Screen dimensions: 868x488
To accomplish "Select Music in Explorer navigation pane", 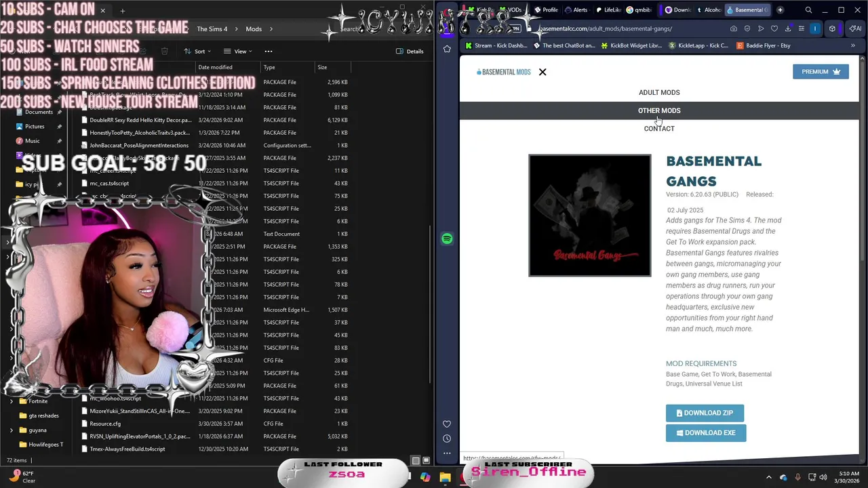I will (32, 141).
